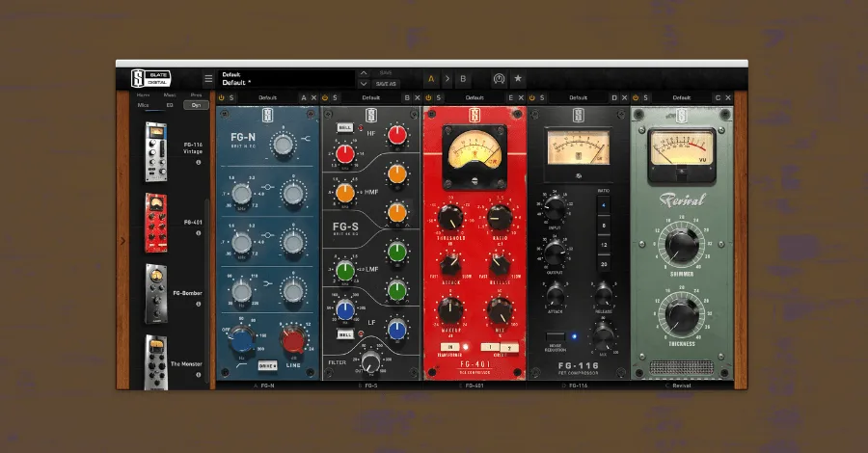Click slot letter E on the FG-401 header
Viewport: 868px width, 453px height.
(510, 98)
